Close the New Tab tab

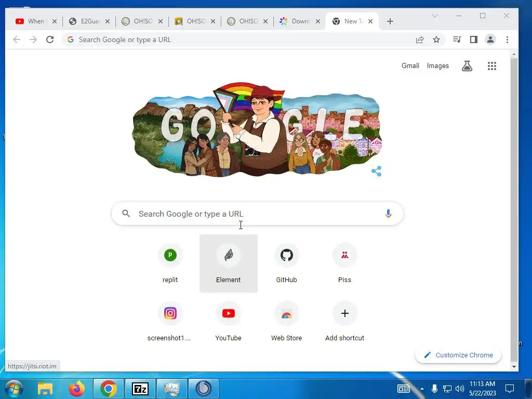370,21
